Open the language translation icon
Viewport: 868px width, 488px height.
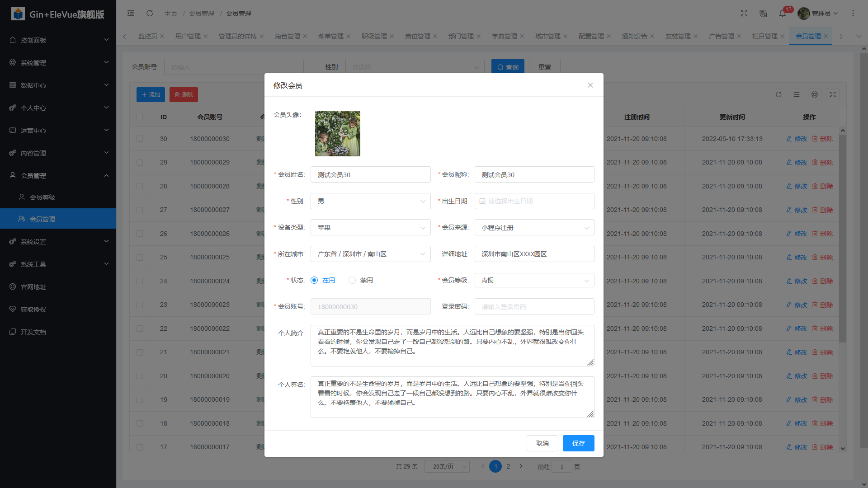764,14
